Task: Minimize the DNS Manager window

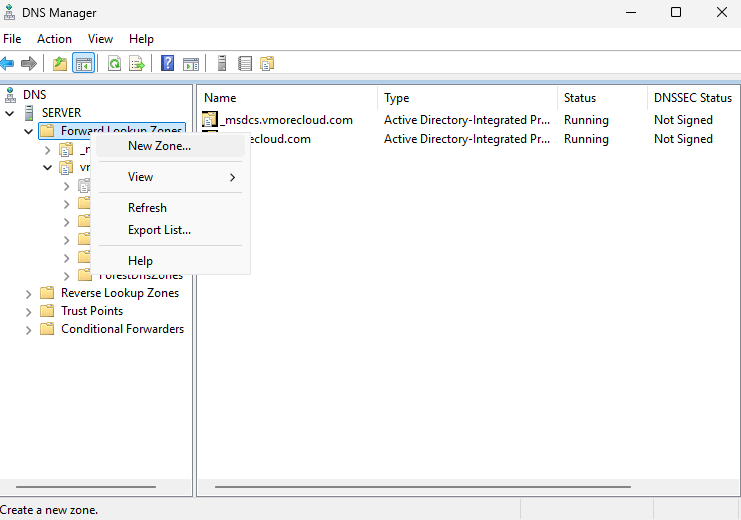Action: tap(631, 12)
